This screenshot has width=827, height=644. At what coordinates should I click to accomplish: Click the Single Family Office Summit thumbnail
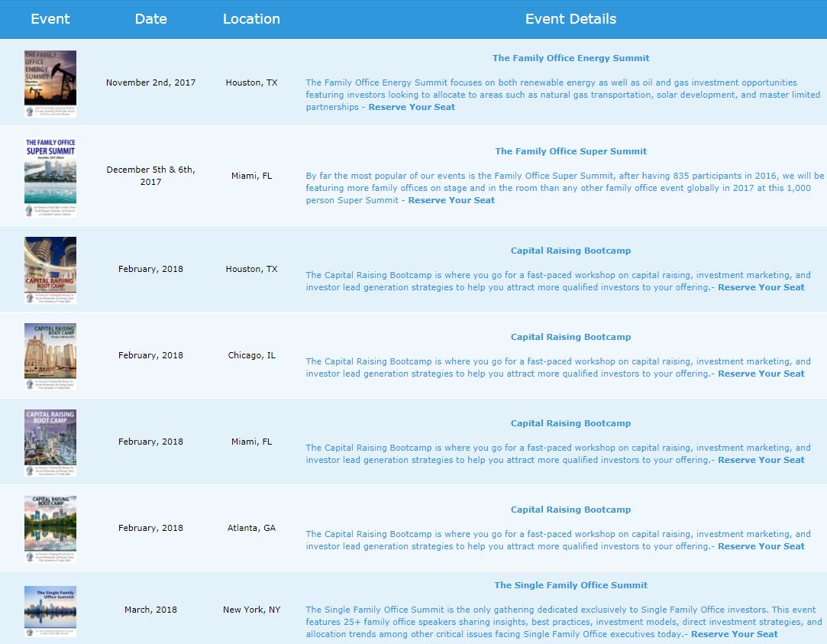pos(50,611)
